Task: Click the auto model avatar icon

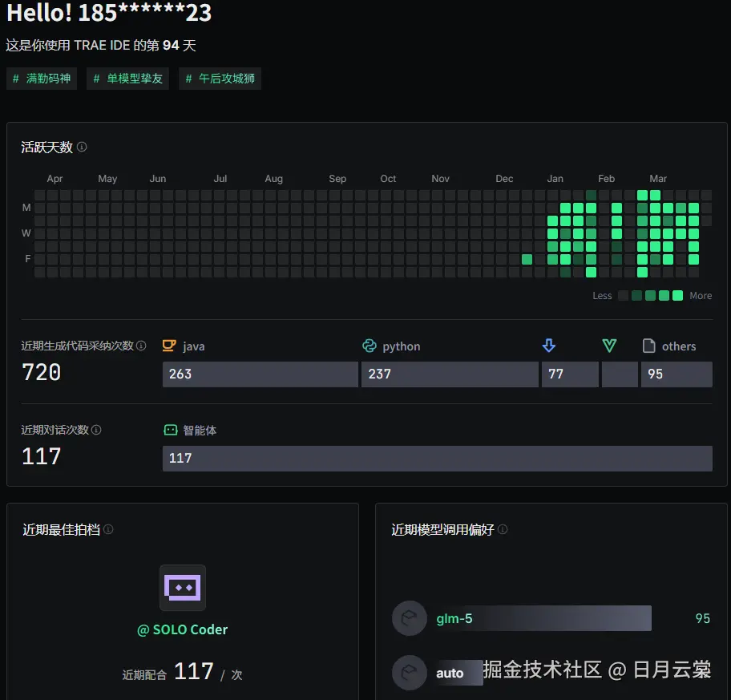Action: [x=409, y=673]
